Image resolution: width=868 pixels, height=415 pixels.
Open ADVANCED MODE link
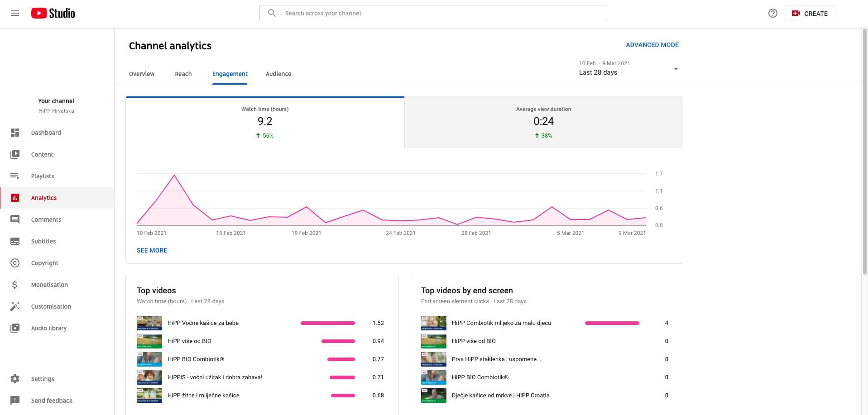652,45
